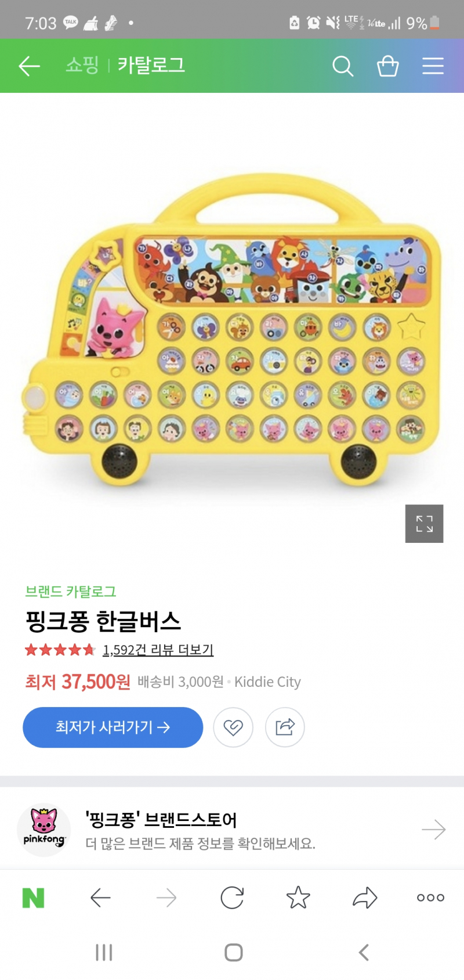Share the product via share icon

(285, 727)
